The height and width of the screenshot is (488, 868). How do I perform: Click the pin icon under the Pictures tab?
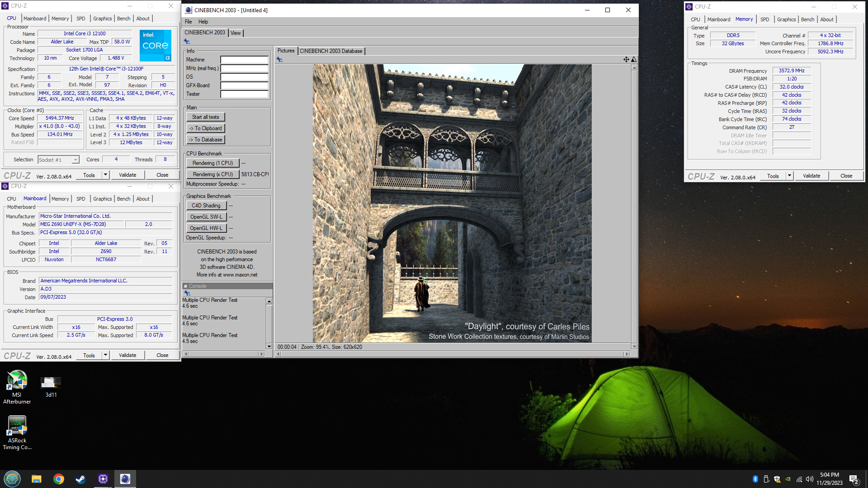pos(279,60)
